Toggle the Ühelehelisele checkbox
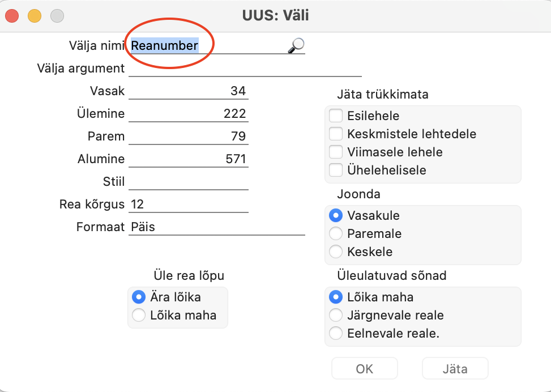Viewport: 551px width, 392px height. pyautogui.click(x=336, y=170)
